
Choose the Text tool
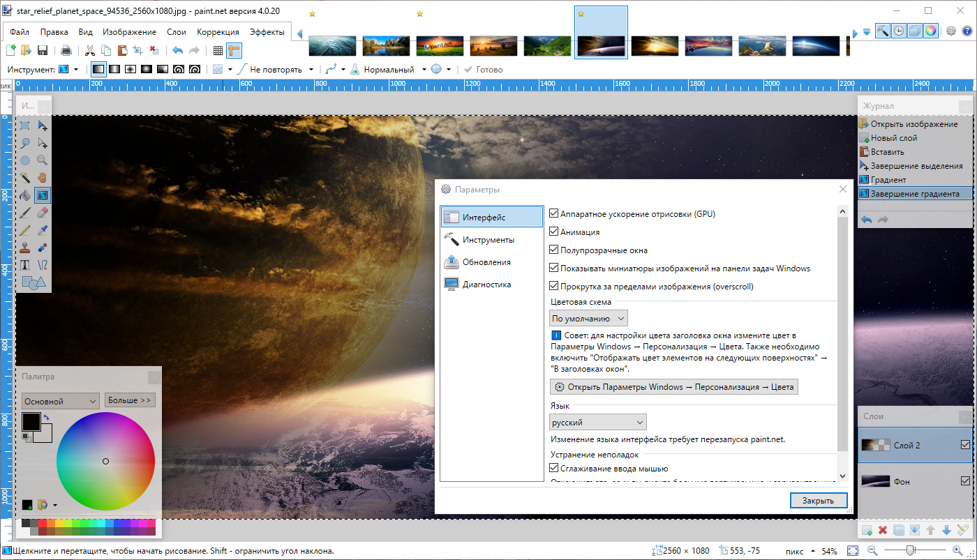click(x=25, y=265)
